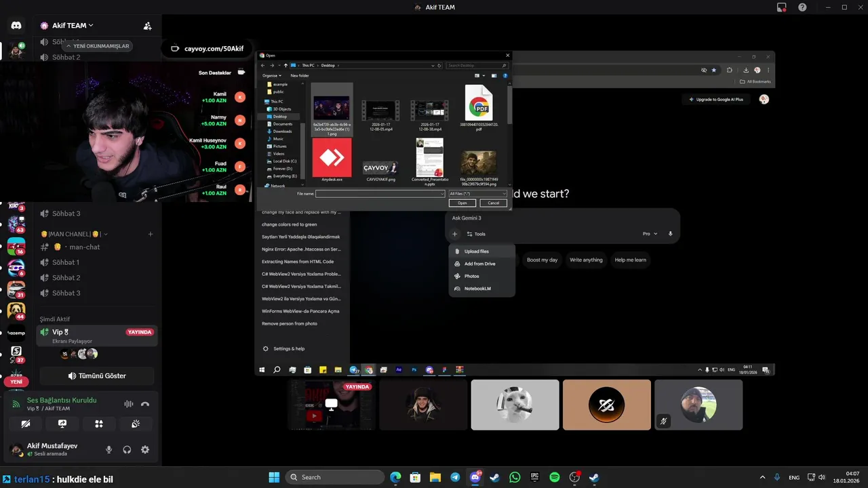Open WhatsApp from Windows taskbar

(515, 477)
